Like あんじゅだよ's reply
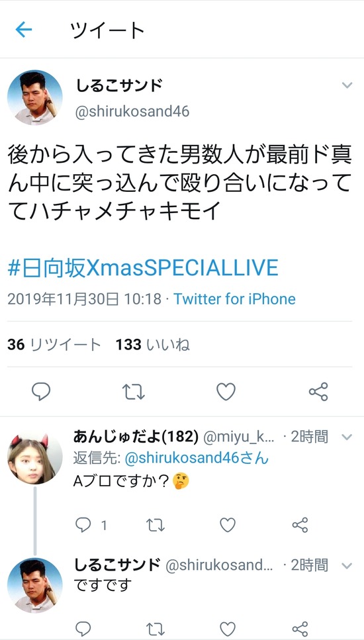Screen dimensions: 364x640 pyautogui.click(x=228, y=525)
